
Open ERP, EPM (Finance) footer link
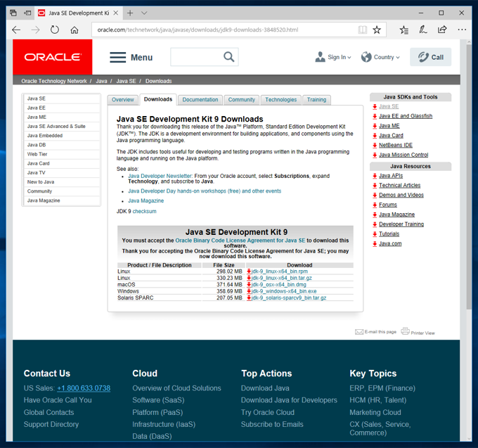point(382,388)
